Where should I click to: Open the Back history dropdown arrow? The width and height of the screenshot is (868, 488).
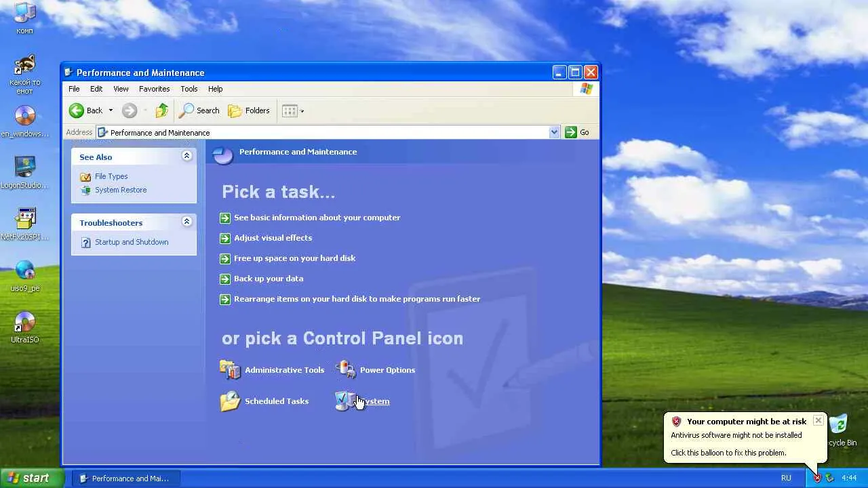111,110
